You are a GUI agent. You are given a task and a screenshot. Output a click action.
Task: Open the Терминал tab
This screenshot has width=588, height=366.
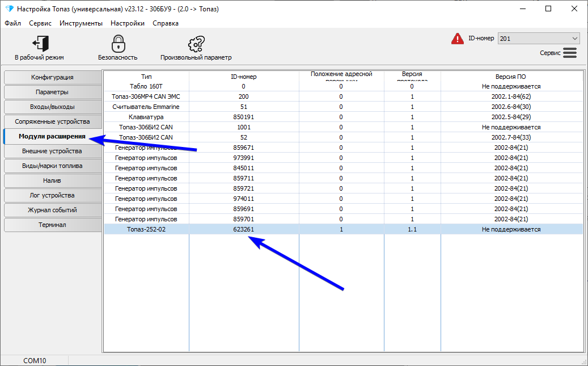click(53, 225)
